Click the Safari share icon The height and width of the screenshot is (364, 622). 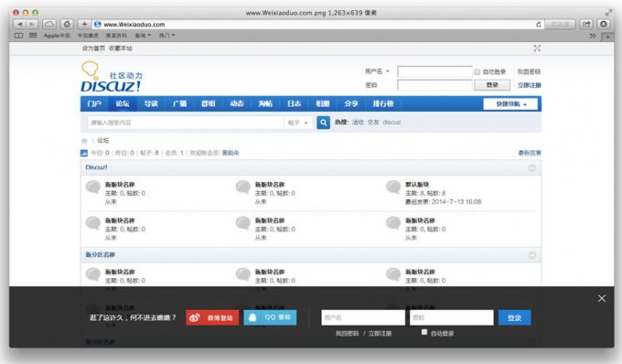[x=586, y=24]
